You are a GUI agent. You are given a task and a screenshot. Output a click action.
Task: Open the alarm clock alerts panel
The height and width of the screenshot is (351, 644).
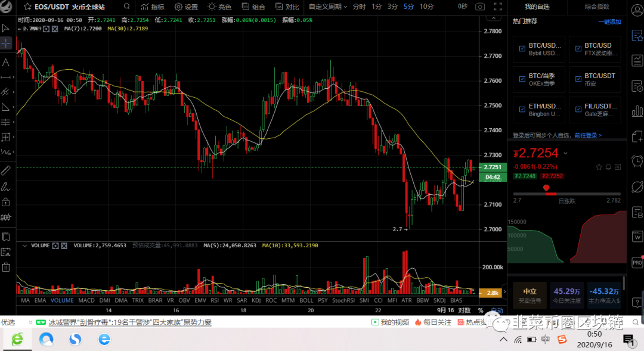tap(637, 161)
